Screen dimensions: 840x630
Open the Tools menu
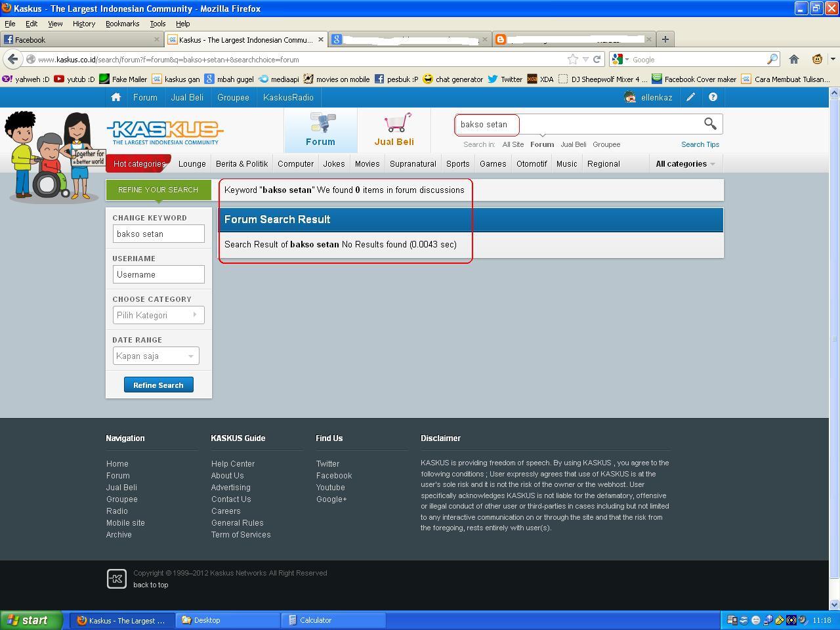pos(157,24)
